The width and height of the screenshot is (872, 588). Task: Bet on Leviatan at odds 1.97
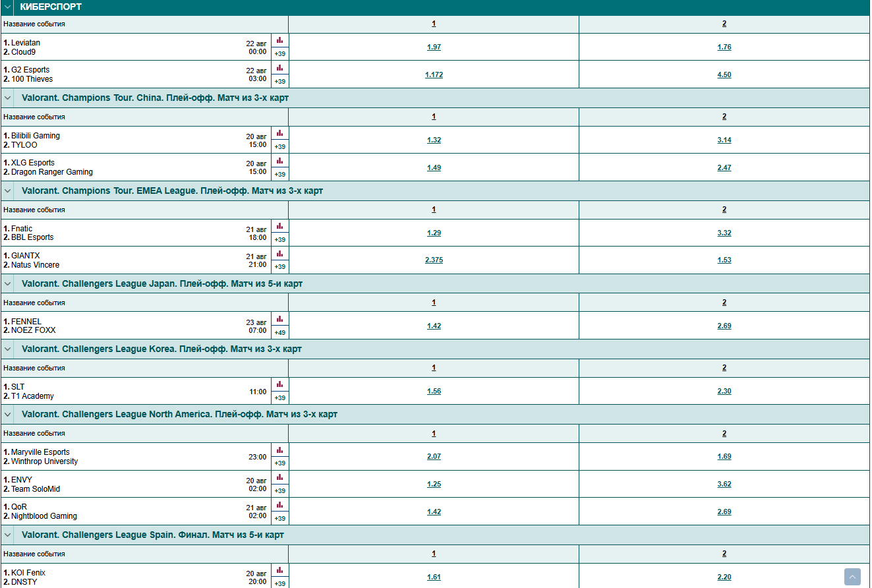434,47
